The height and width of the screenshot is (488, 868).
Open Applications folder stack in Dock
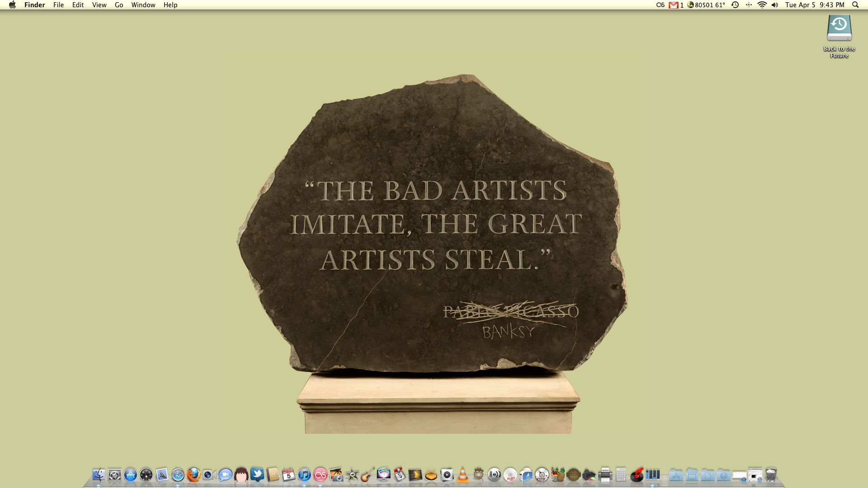click(x=676, y=475)
